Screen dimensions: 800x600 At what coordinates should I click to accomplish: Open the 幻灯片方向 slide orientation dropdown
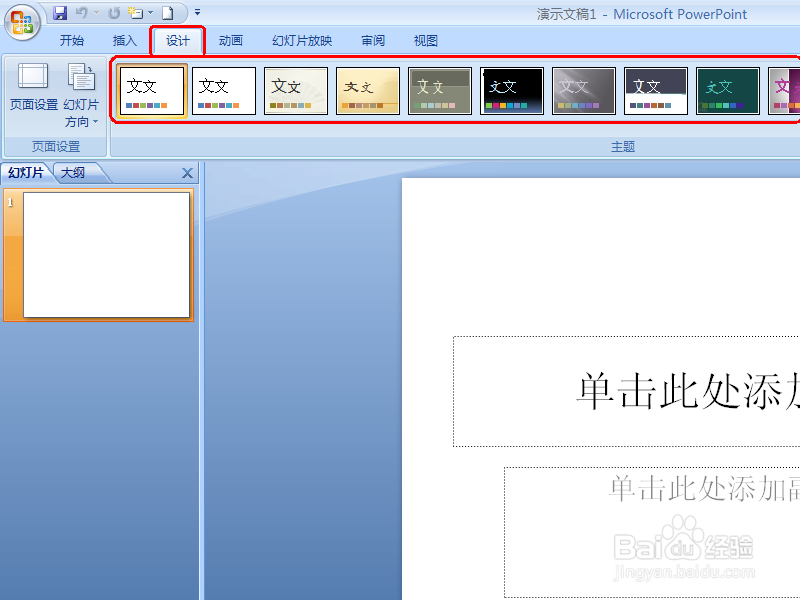pyautogui.click(x=81, y=99)
